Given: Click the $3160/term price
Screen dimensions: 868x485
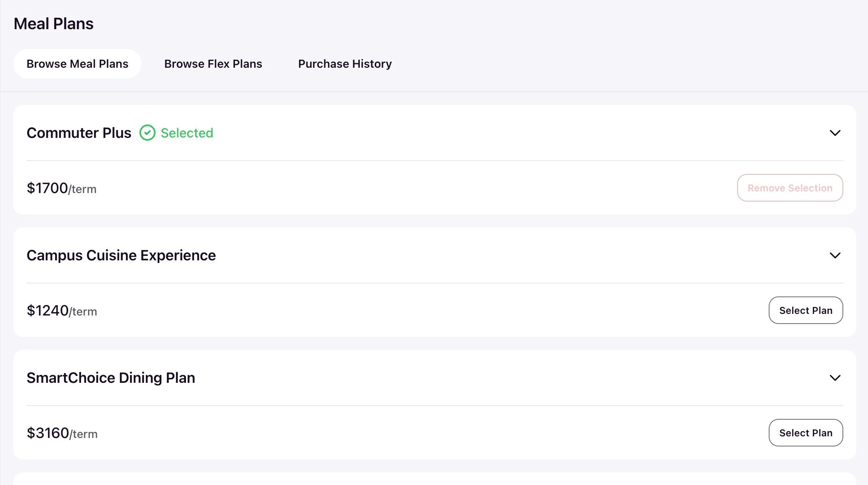Looking at the screenshot, I should click(62, 433).
